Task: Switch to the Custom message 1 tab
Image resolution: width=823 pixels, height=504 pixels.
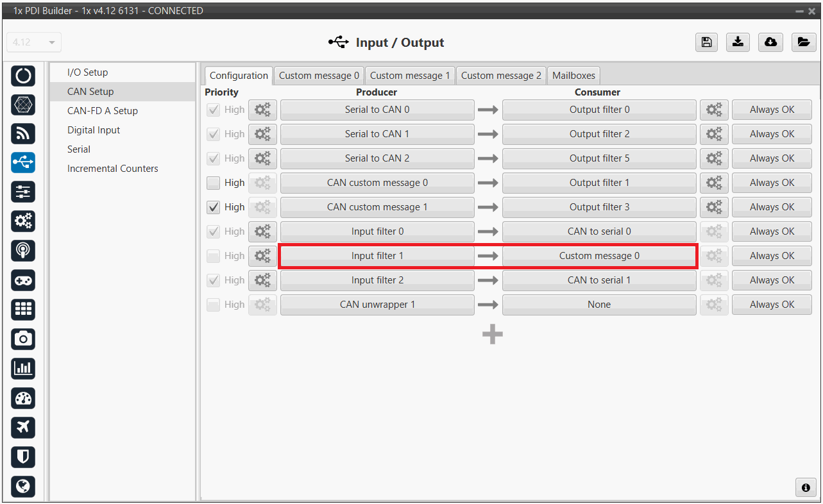Action: (410, 76)
